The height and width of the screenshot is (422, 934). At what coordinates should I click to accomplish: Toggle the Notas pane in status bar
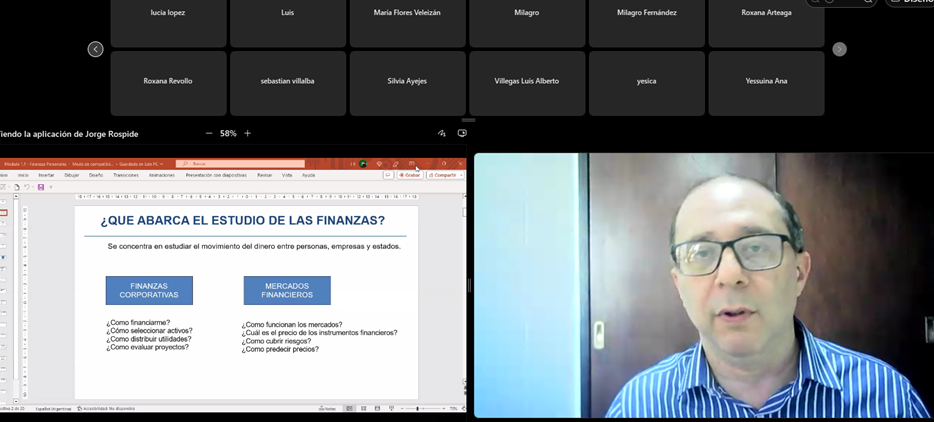tap(327, 408)
